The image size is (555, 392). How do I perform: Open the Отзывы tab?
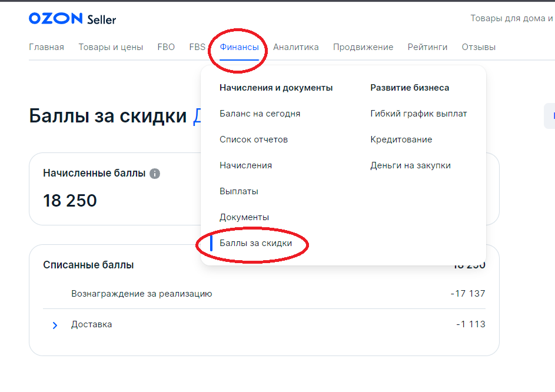[x=478, y=47]
